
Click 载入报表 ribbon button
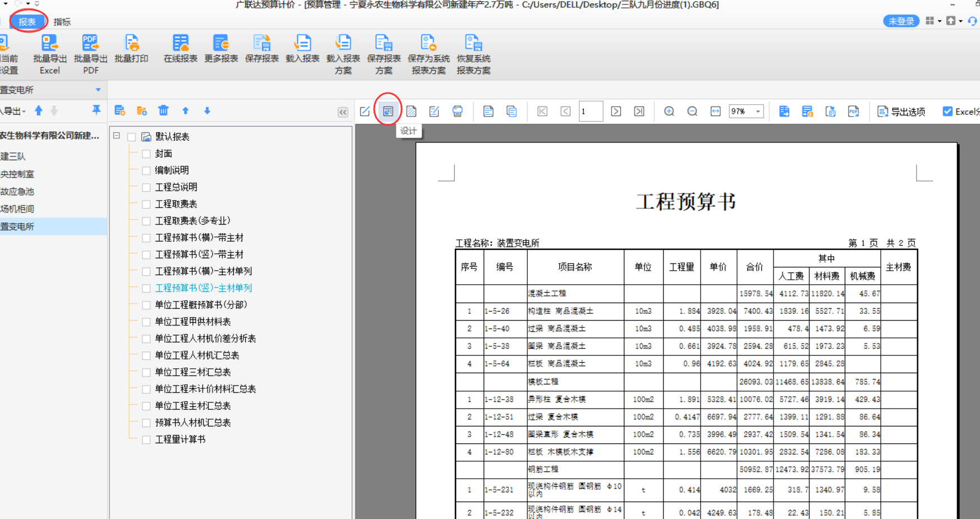point(302,49)
